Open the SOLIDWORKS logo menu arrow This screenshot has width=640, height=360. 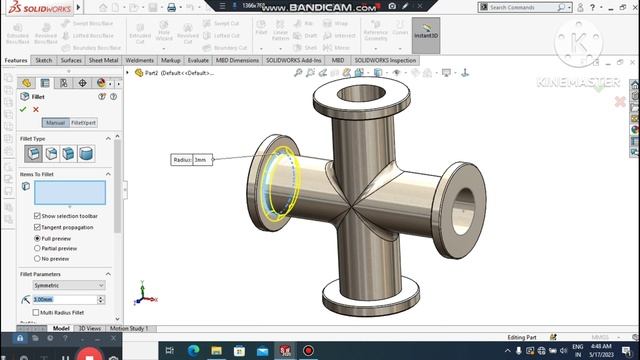(x=78, y=7)
